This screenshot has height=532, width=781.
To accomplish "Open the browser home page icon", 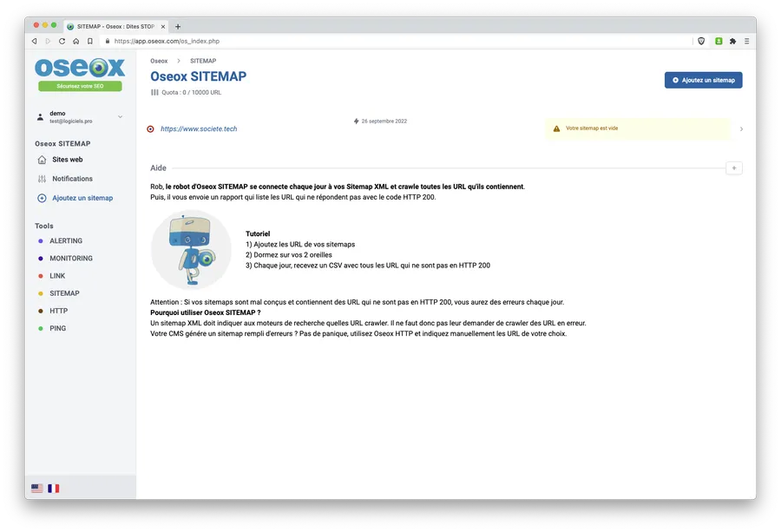I will pos(75,42).
